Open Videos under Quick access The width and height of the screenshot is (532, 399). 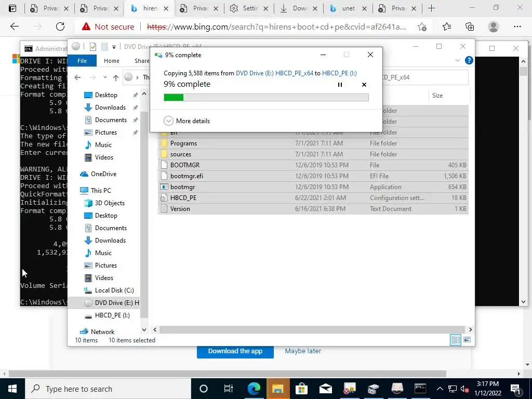click(104, 157)
